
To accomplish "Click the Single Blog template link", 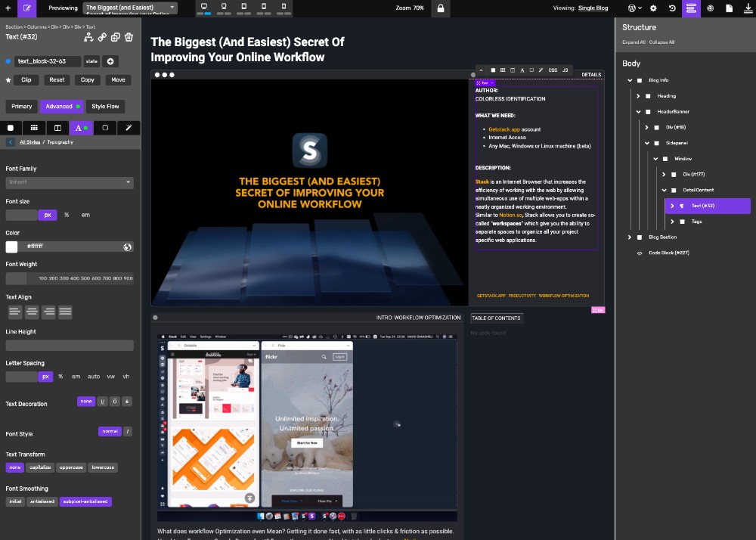I will point(593,8).
